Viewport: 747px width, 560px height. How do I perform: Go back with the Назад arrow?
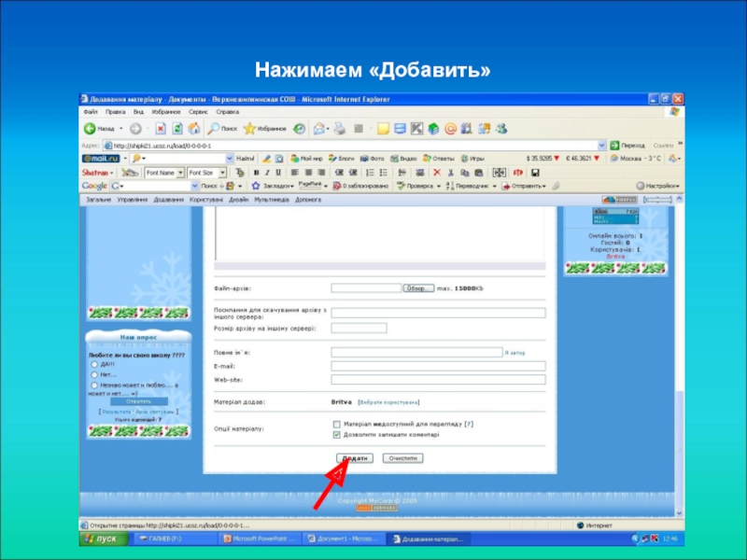click(99, 129)
